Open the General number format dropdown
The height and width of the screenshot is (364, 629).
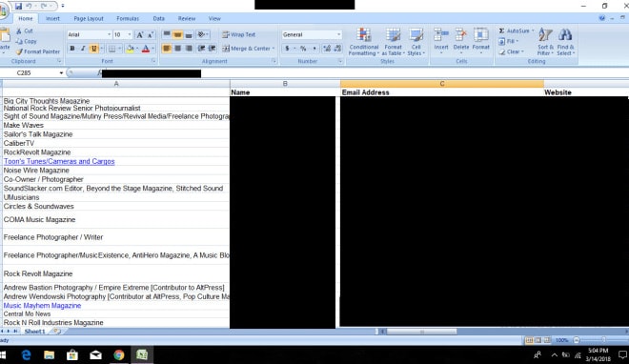click(339, 35)
